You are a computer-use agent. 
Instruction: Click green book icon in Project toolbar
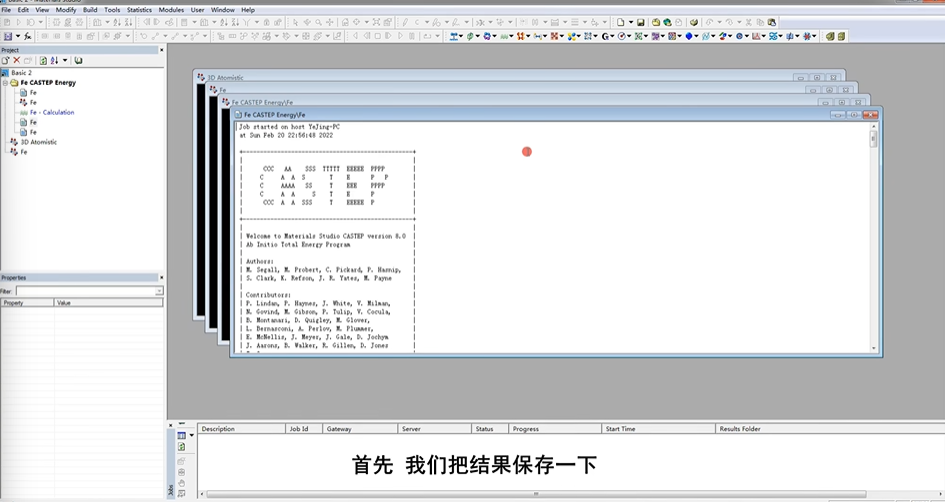[x=78, y=60]
